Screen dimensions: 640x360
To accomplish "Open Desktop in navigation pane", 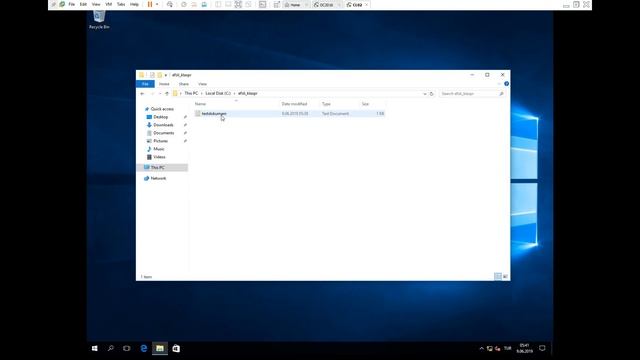I will [x=160, y=117].
